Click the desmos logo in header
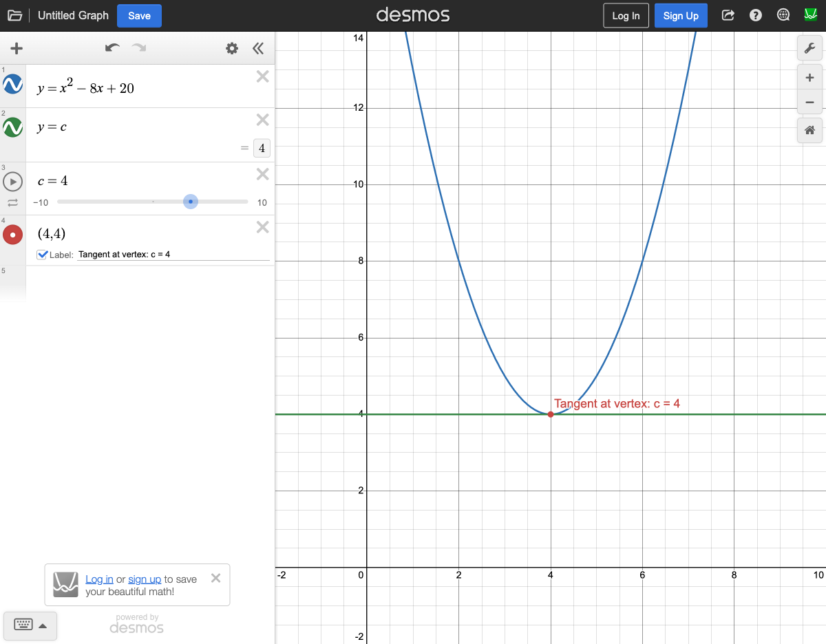The height and width of the screenshot is (644, 826). click(x=413, y=14)
